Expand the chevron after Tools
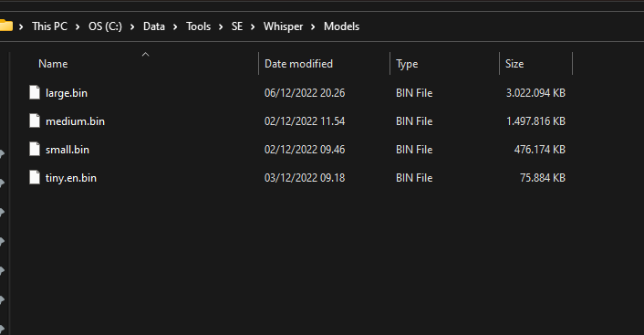Screen dimensions: 644x335 coord(221,26)
